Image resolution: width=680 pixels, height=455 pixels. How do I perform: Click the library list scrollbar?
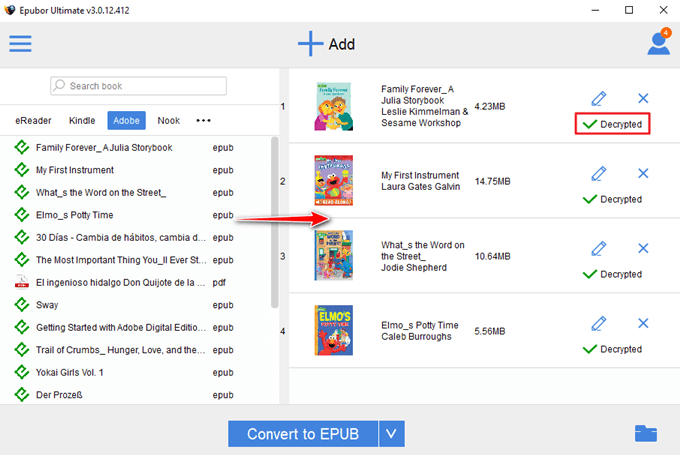point(275,222)
